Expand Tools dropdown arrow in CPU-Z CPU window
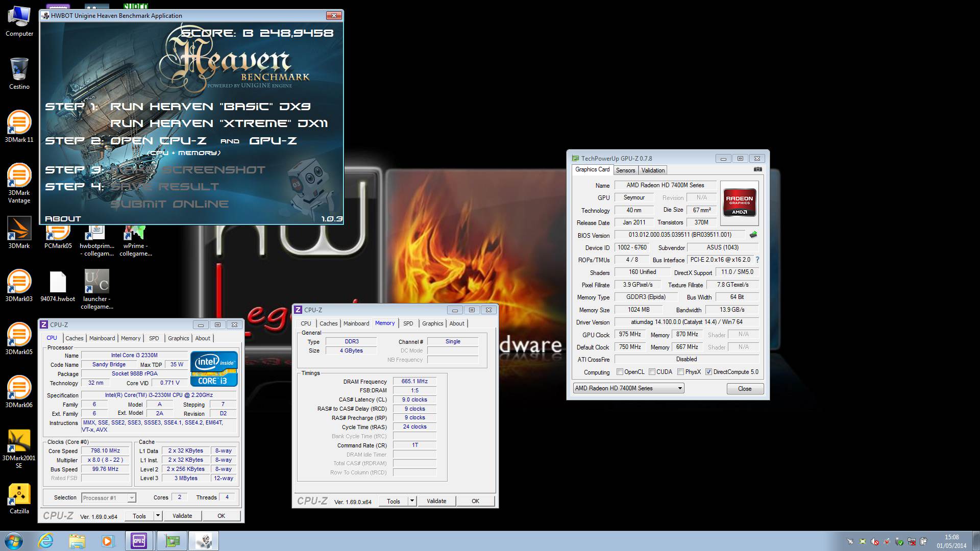Viewport: 980px width, 551px height. pos(158,516)
